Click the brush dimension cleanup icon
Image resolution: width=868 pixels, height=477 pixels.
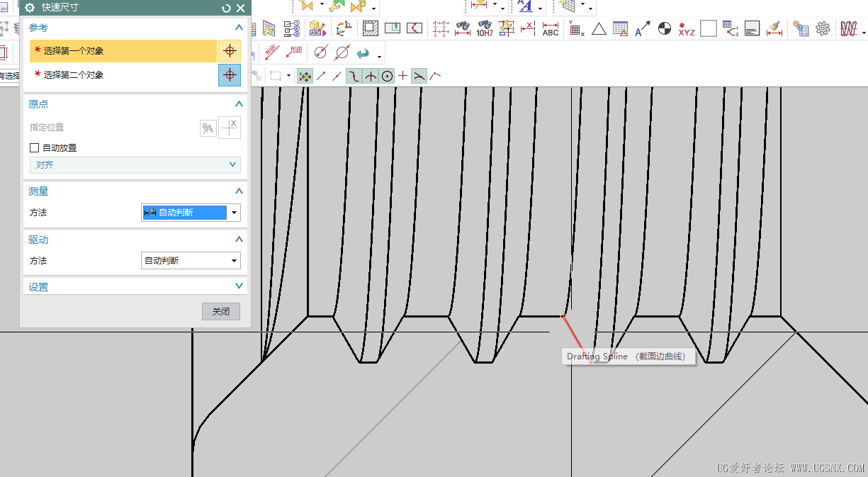(774, 28)
